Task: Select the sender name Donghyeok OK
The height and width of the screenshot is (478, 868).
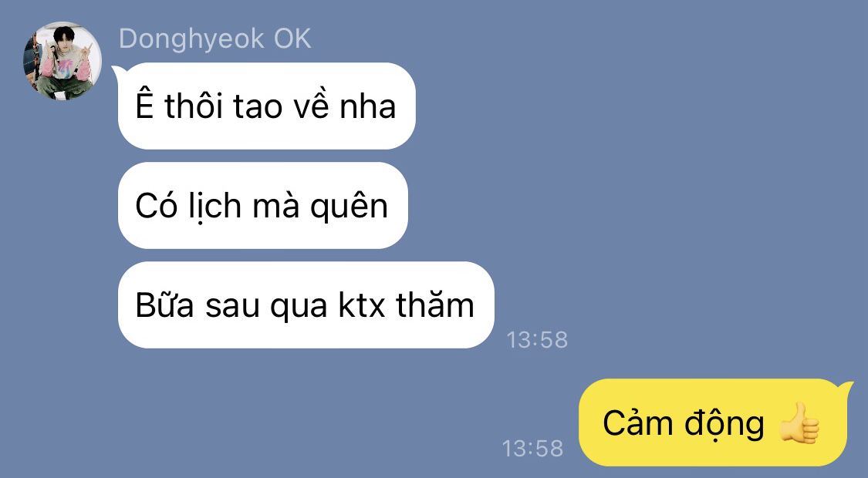Action: tap(214, 39)
